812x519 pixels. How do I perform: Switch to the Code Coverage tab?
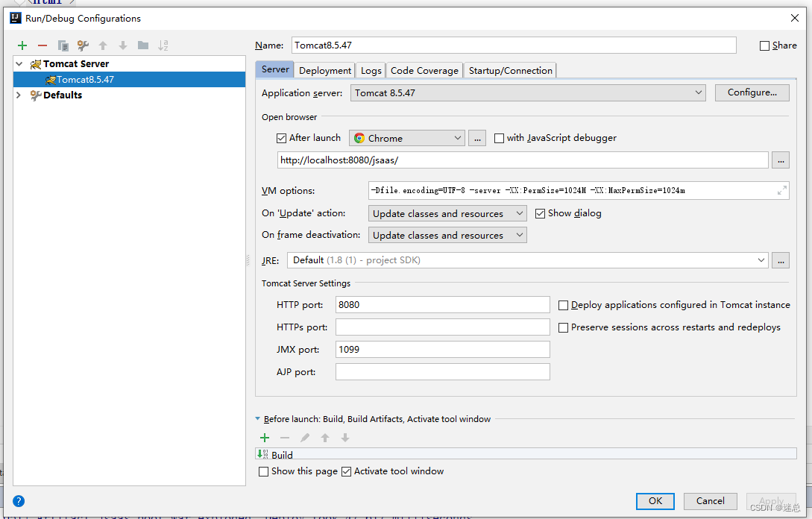(424, 70)
